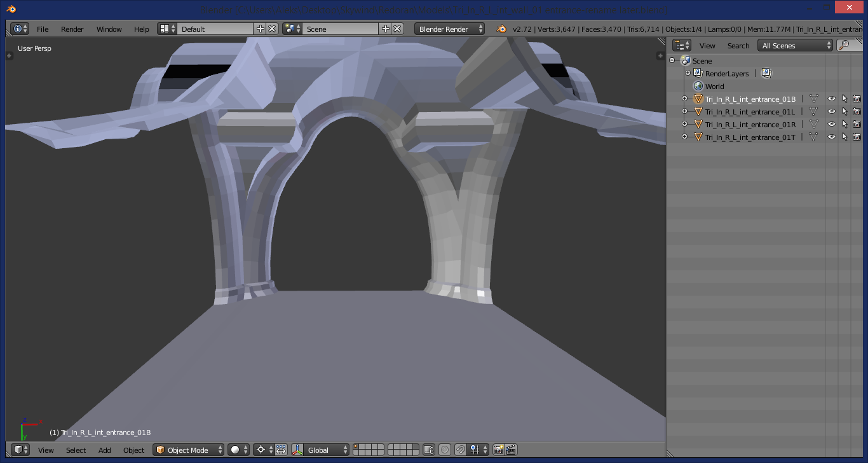Image resolution: width=868 pixels, height=463 pixels.
Task: Click the outliner search magnifier icon
Action: pos(844,45)
